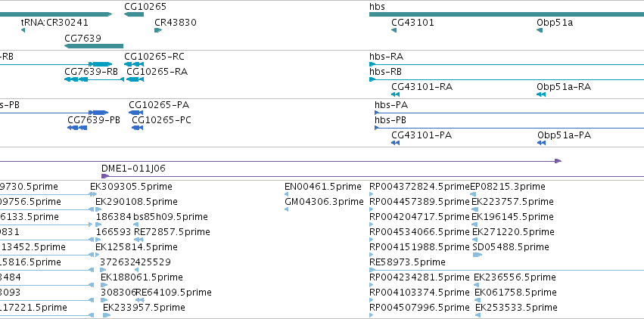The width and height of the screenshot is (644, 319).
Task: Open the hbs-RA transcript label
Action: coord(386,56)
